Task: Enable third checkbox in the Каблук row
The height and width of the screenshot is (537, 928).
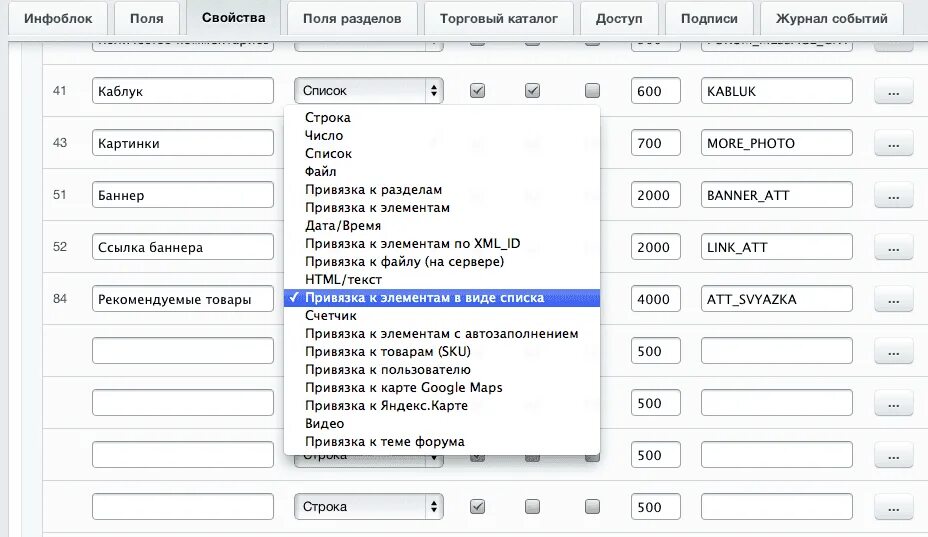Action: [x=592, y=91]
